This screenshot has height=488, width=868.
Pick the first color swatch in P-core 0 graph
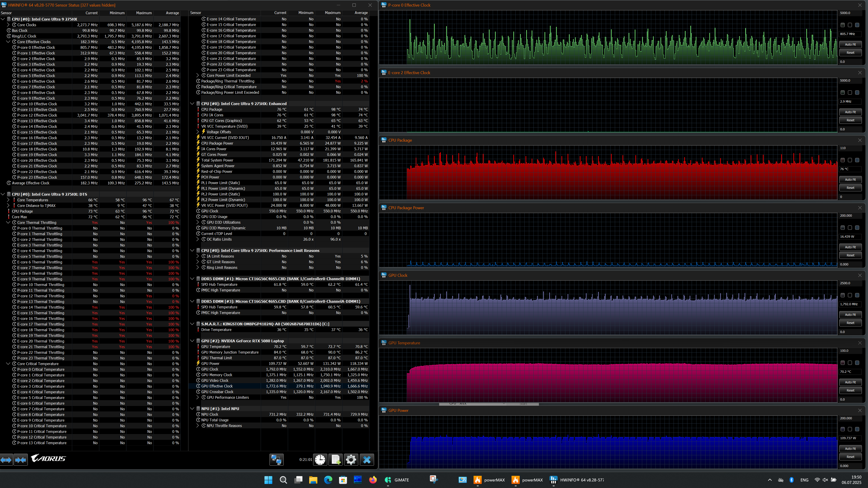[x=842, y=25]
